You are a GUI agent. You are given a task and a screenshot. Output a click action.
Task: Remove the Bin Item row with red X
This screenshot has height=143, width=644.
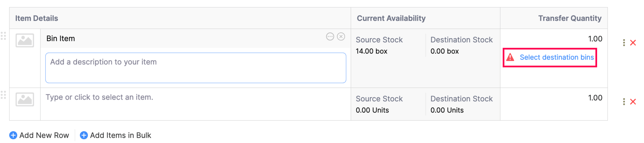coord(633,43)
